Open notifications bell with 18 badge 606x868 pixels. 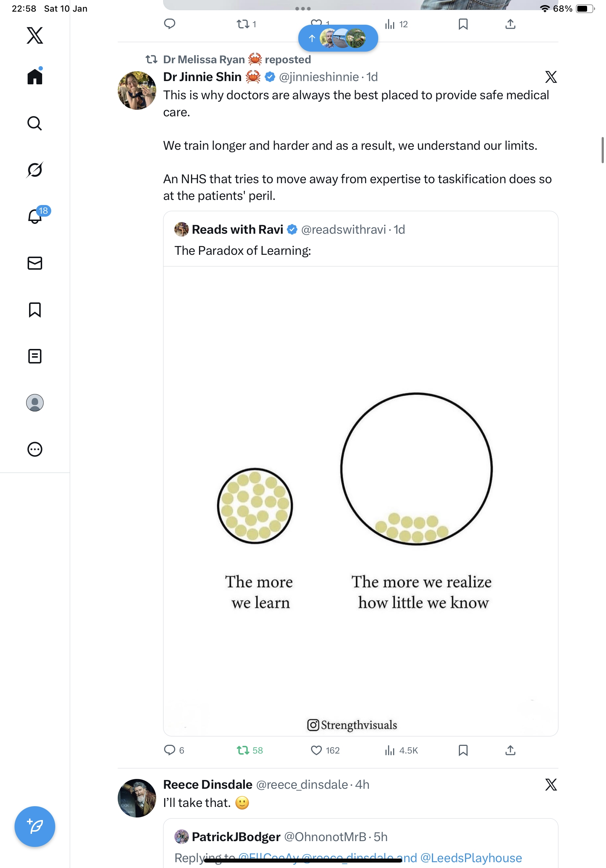(x=35, y=216)
